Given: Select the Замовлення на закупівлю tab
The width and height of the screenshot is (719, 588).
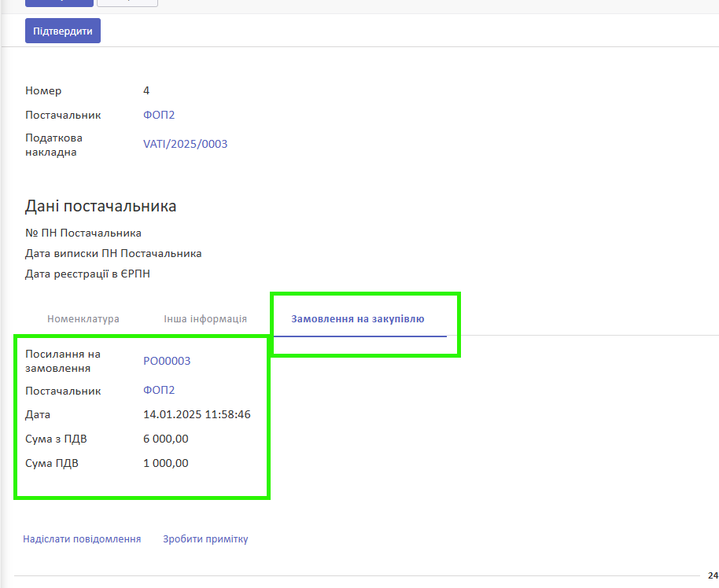Looking at the screenshot, I should 358,318.
